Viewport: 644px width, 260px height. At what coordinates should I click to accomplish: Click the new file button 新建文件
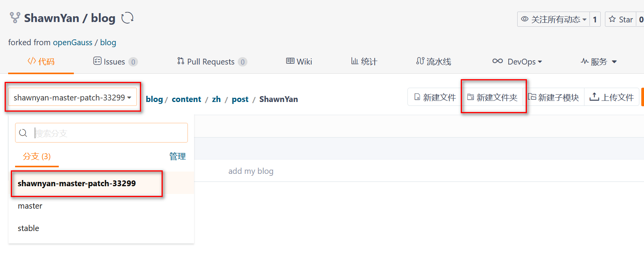(x=435, y=97)
